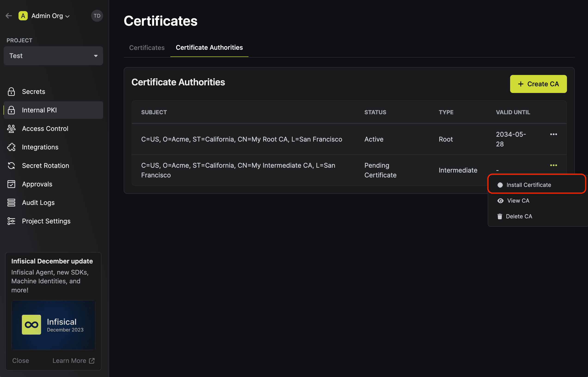The image size is (588, 377).
Task: Select Install Certificate from the menu
Action: click(x=528, y=185)
